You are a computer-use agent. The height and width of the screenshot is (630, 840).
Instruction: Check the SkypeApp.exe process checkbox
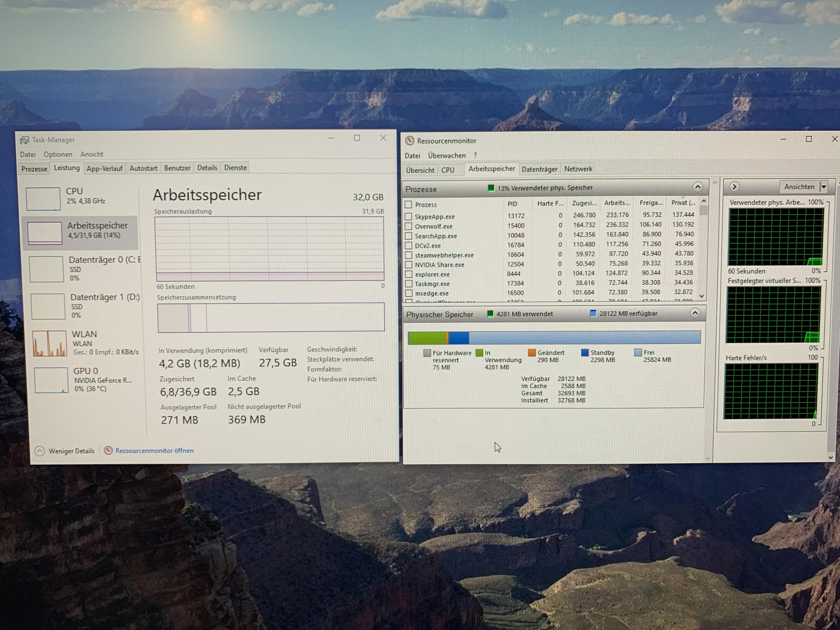[x=408, y=217]
